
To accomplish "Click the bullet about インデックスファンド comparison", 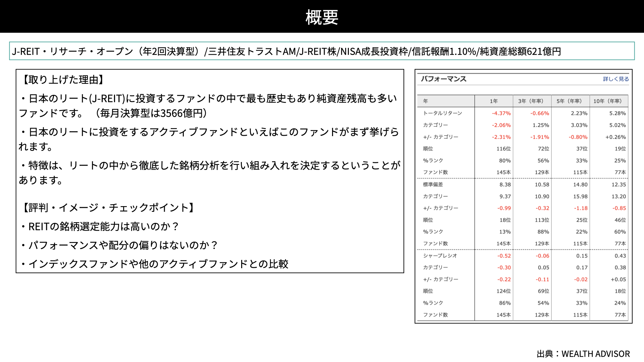I will [x=154, y=264].
